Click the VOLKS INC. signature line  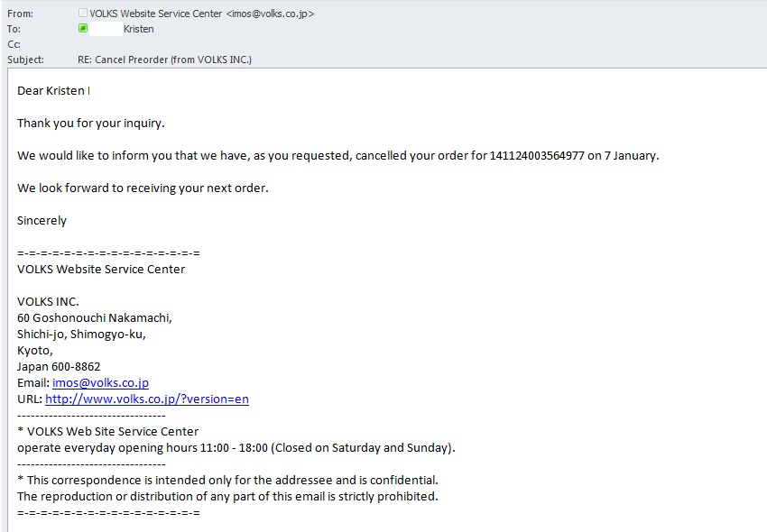click(48, 302)
